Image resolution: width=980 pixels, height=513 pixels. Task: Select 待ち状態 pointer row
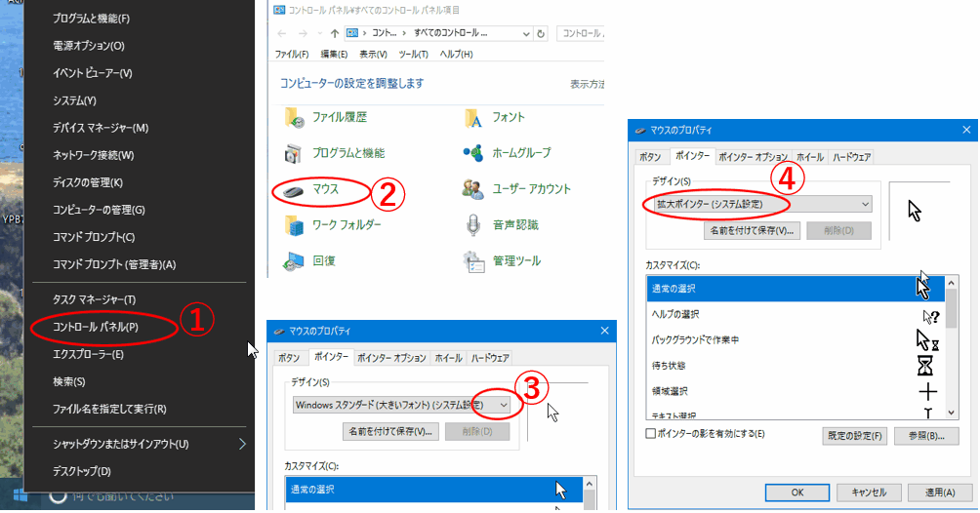tap(796, 366)
